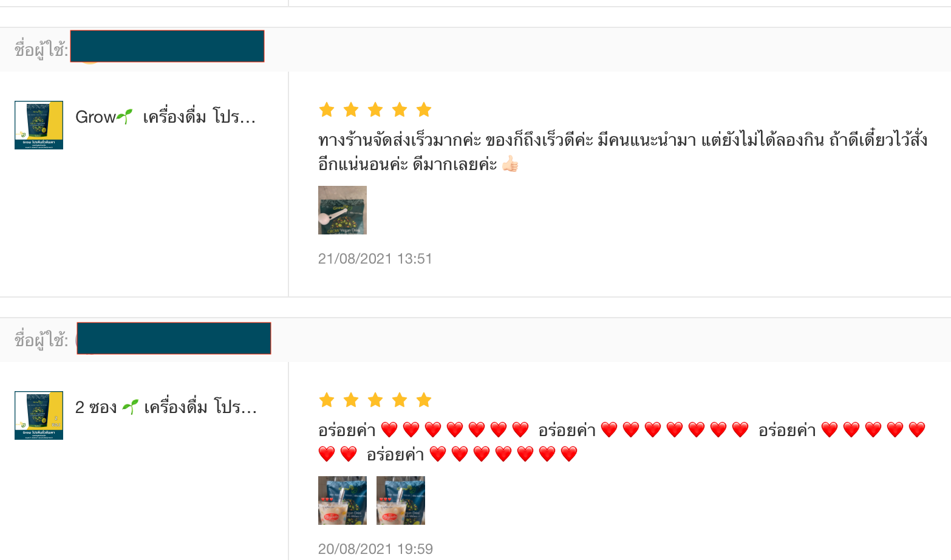Click the third star of second review
This screenshot has width=951, height=560.
[375, 400]
